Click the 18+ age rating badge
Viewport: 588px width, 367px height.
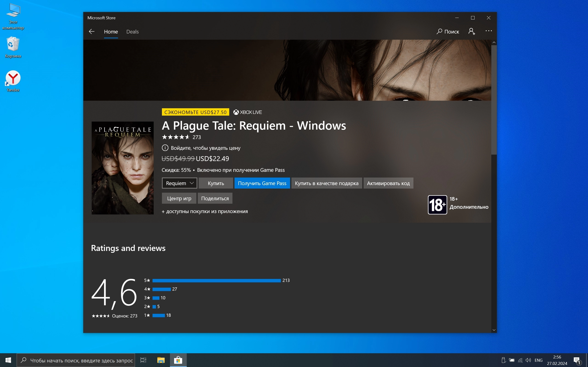tap(437, 205)
